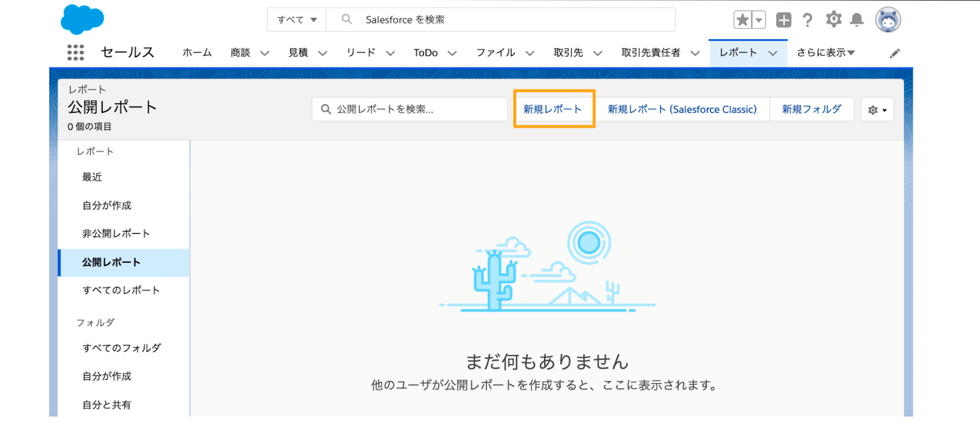The height and width of the screenshot is (423, 980).
Task: Click the magnifier icon in global search
Action: (x=347, y=20)
